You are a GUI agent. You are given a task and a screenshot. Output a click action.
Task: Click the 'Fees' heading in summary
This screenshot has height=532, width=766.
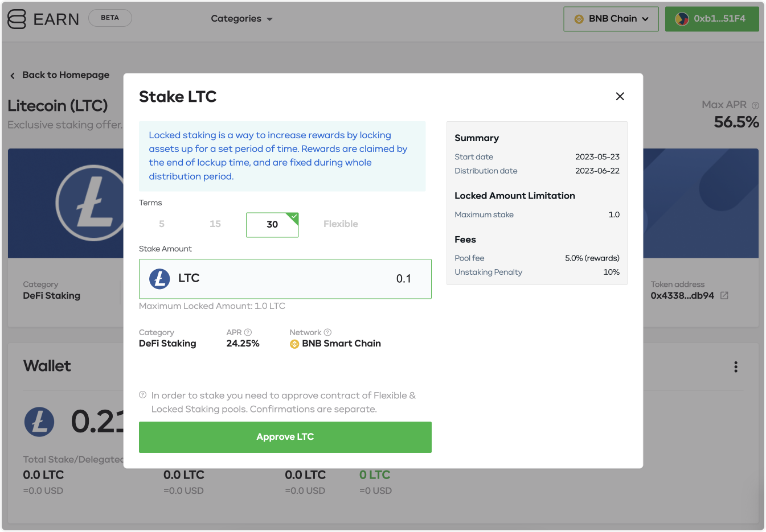(465, 240)
